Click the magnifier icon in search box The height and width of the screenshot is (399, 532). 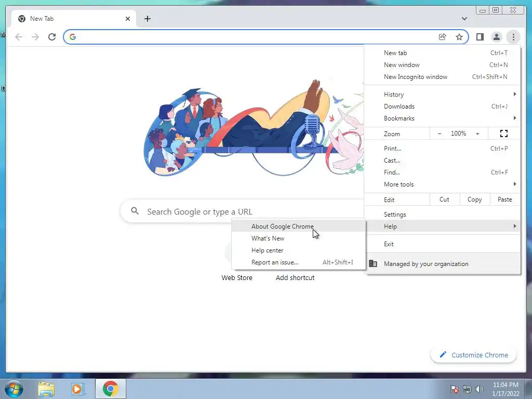[x=135, y=211]
